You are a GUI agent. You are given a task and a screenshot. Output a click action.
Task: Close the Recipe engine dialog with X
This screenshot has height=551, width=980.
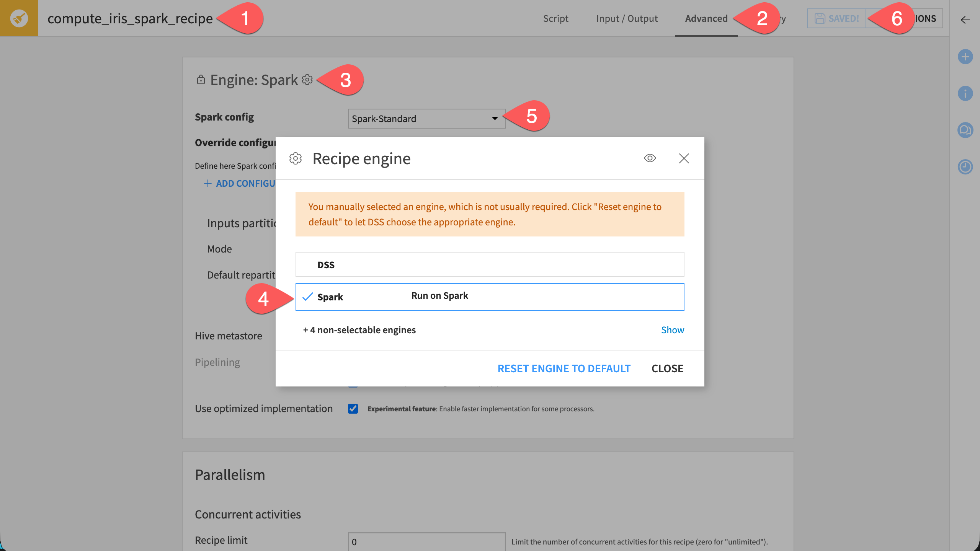click(684, 158)
